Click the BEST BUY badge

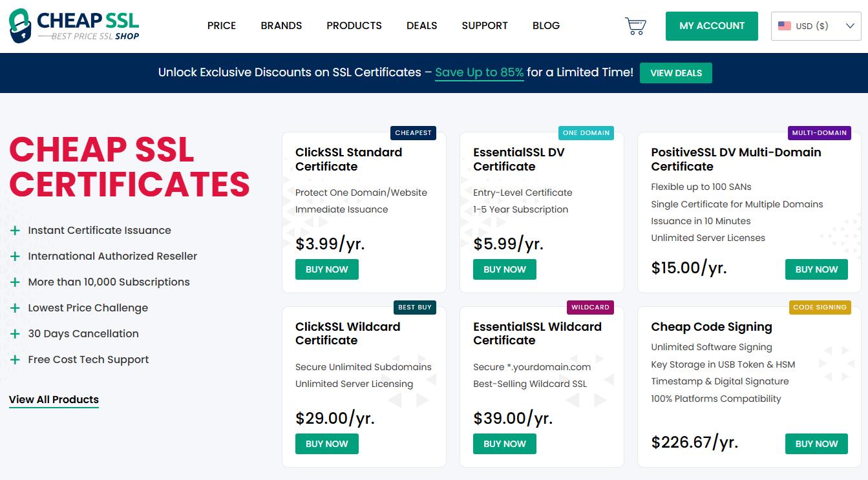(415, 308)
